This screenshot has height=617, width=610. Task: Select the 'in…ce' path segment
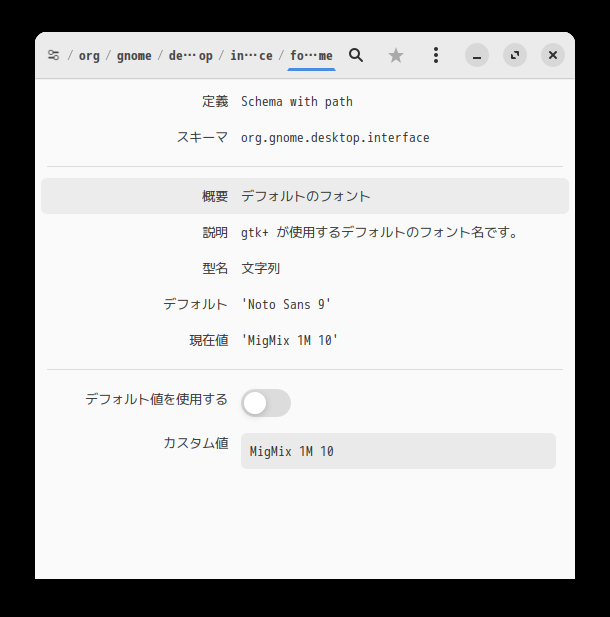pos(251,56)
